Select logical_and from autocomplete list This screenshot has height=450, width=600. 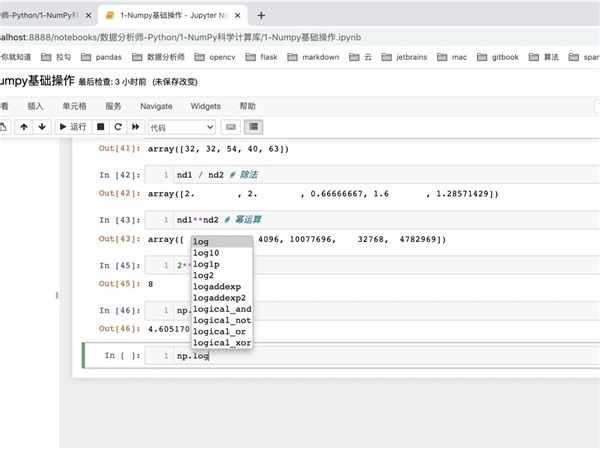222,309
